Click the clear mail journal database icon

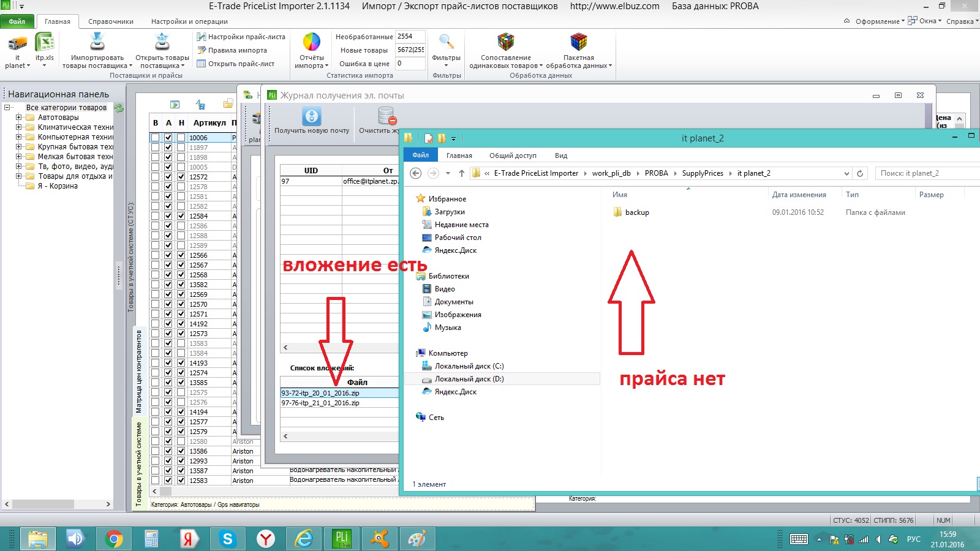point(387,116)
